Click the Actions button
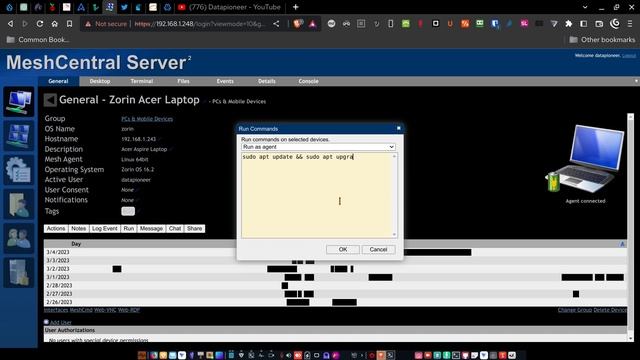 pyautogui.click(x=56, y=229)
